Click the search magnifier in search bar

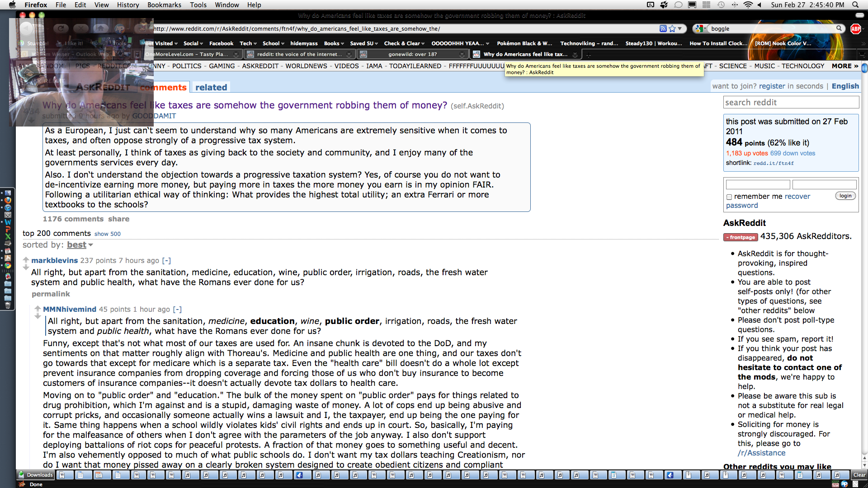pyautogui.click(x=839, y=28)
